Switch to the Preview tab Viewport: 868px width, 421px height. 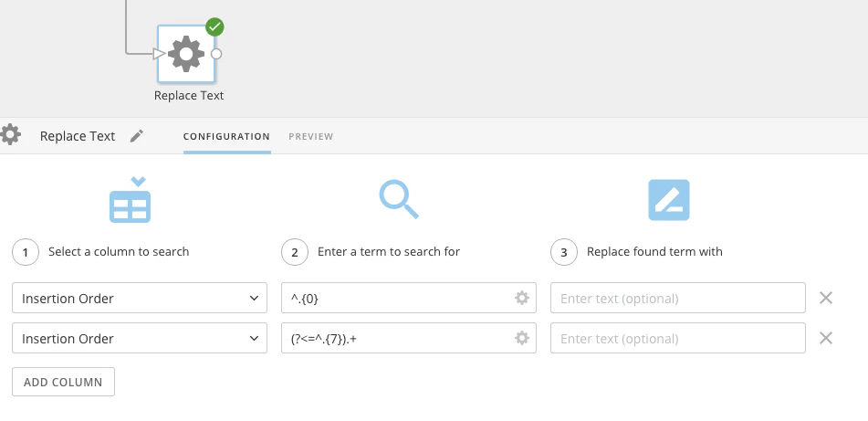click(x=310, y=136)
